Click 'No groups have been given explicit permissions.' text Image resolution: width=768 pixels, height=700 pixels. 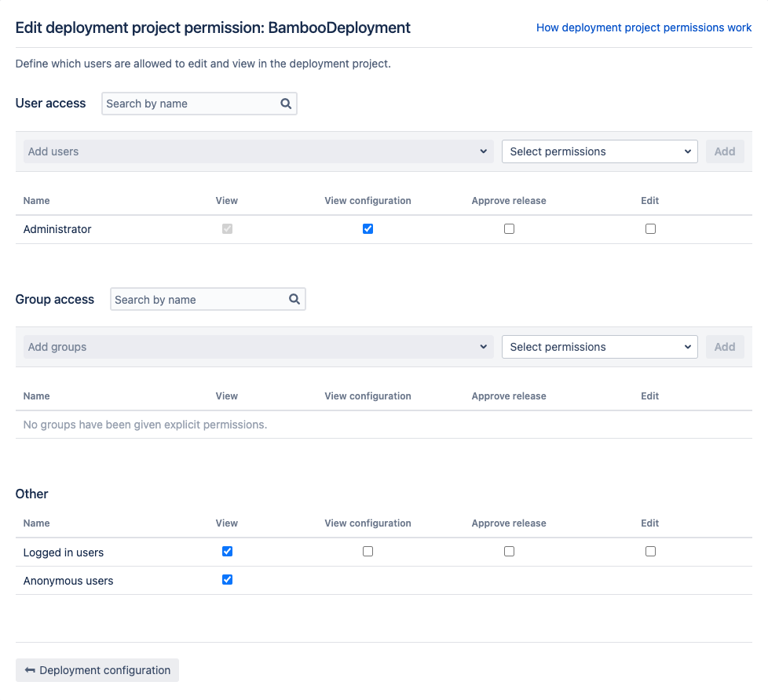145,425
